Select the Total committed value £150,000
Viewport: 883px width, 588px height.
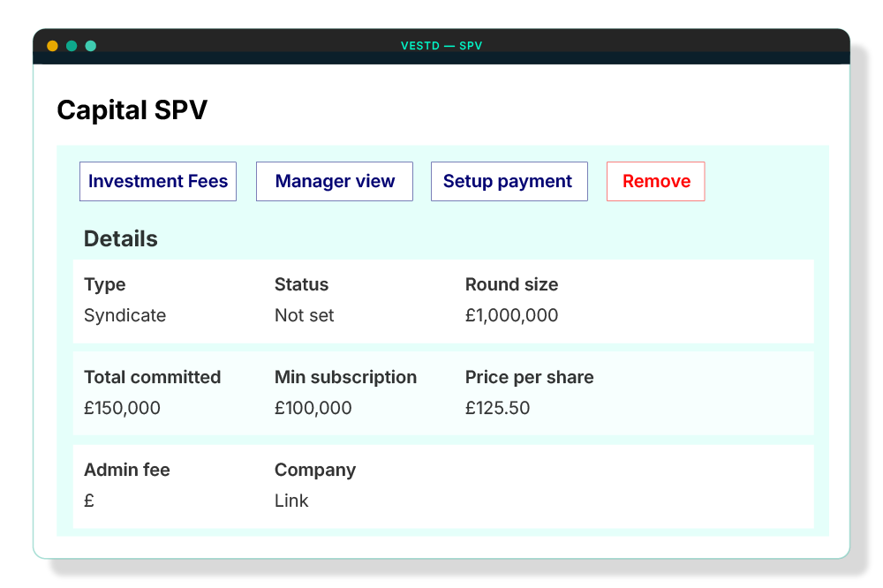122,408
